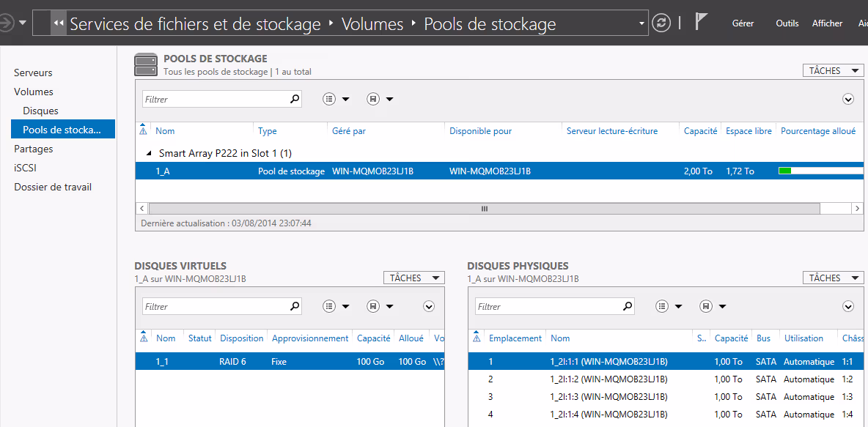The image size is (868, 427).
Task: Select Disques in the left sidebar
Action: [40, 111]
